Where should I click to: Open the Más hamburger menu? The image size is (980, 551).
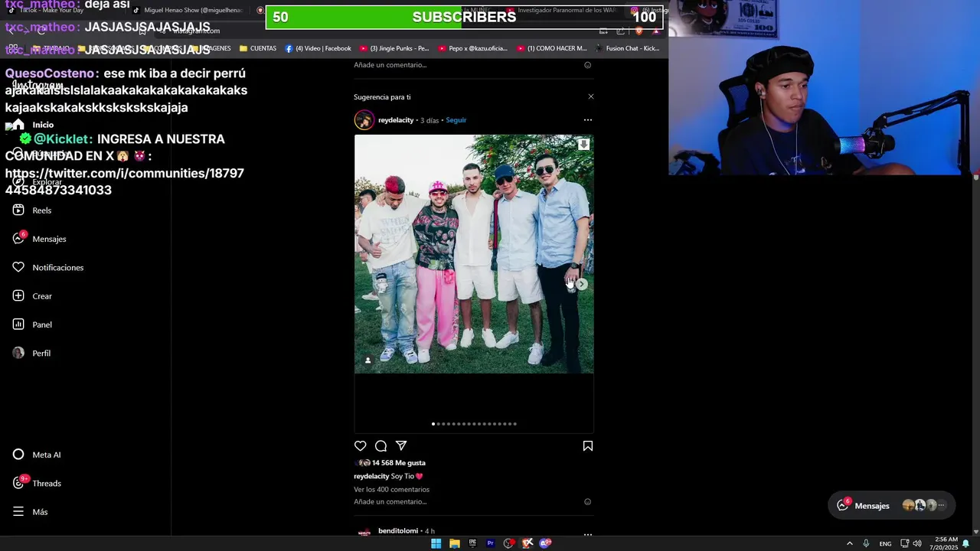[x=31, y=512]
